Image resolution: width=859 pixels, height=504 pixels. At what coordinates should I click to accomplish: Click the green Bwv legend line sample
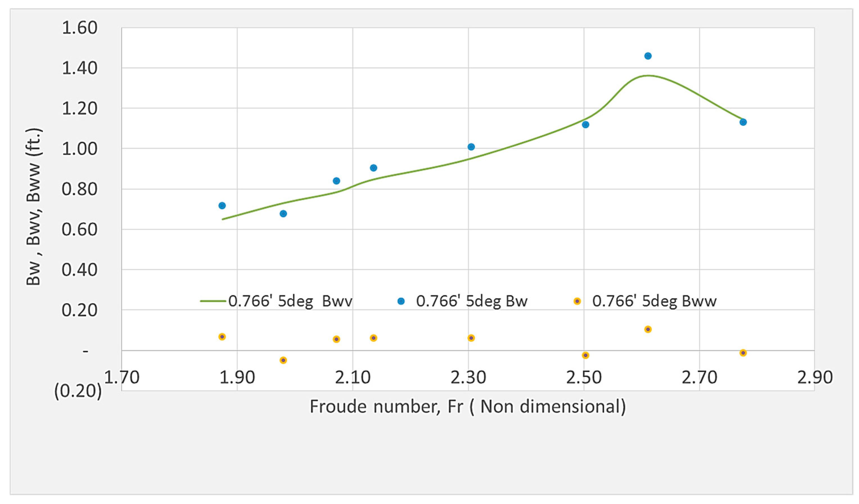[x=213, y=301]
